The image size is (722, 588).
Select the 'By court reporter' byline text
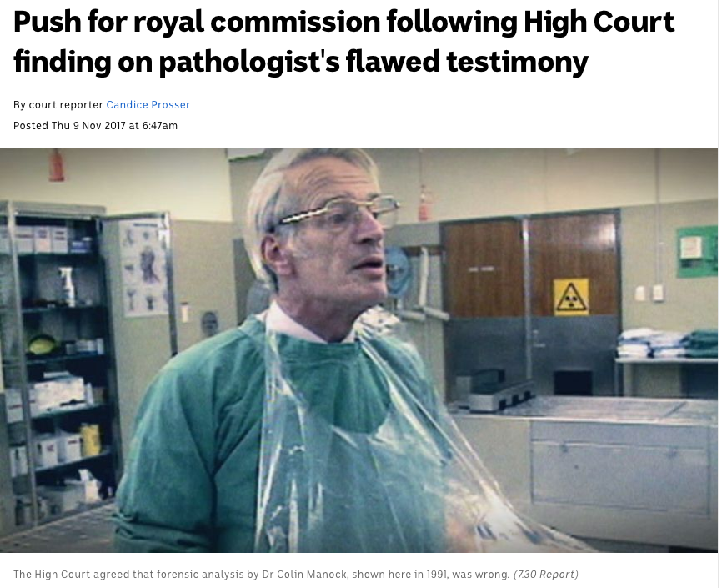pos(58,105)
